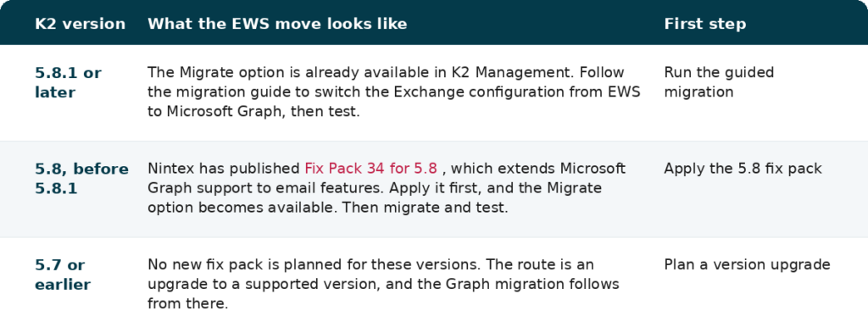This screenshot has height=333, width=868.
Task: Click the Apply the 5.8 fix pack cell
Action: click(743, 169)
